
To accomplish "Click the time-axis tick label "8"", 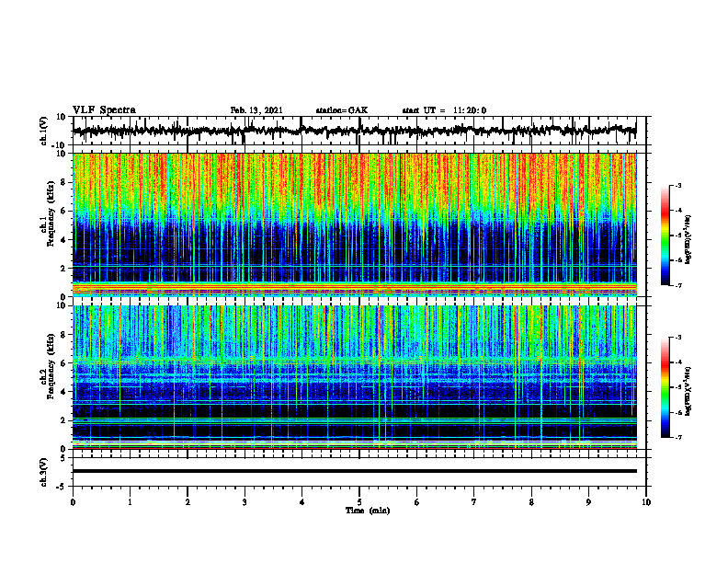I will (531, 502).
